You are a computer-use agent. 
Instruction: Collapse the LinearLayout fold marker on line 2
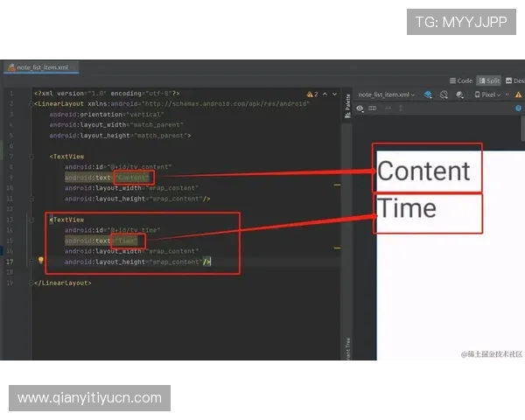(31, 104)
